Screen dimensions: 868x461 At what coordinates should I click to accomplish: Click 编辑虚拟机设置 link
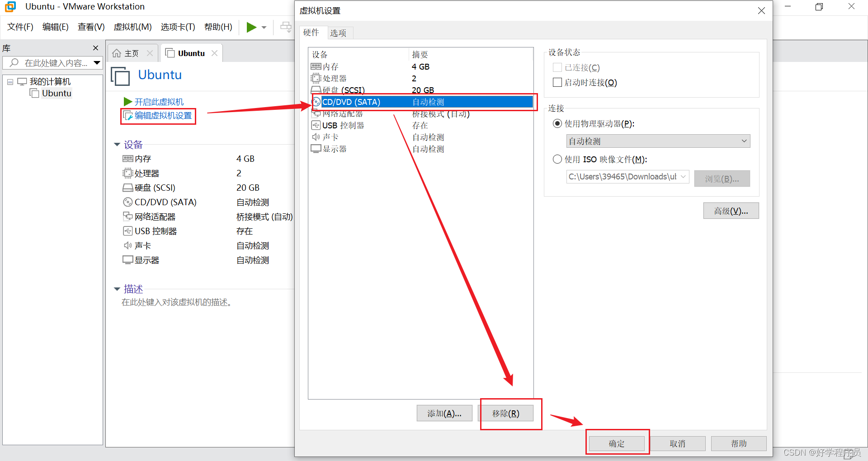pyautogui.click(x=163, y=116)
